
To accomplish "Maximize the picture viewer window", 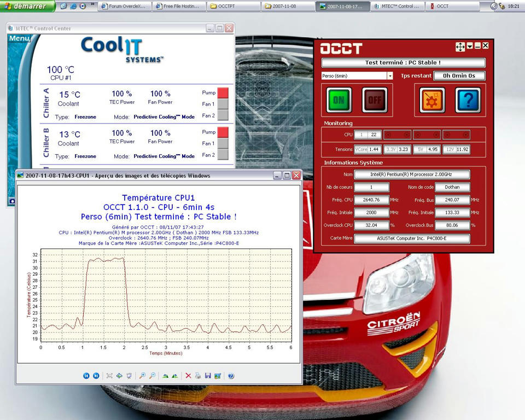I will point(287,176).
